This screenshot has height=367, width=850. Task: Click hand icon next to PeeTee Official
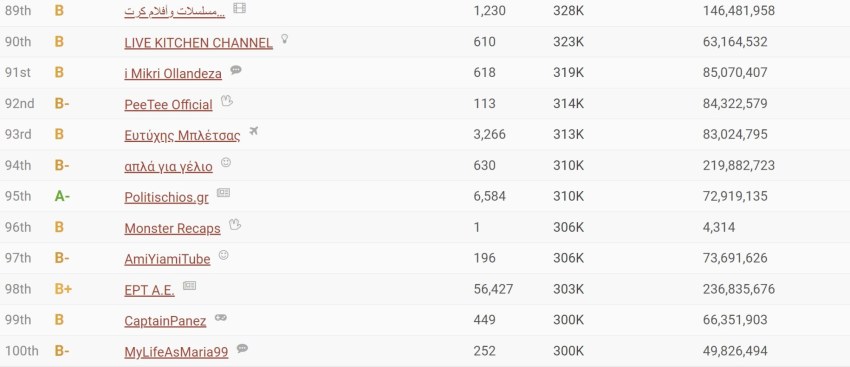pos(227,101)
